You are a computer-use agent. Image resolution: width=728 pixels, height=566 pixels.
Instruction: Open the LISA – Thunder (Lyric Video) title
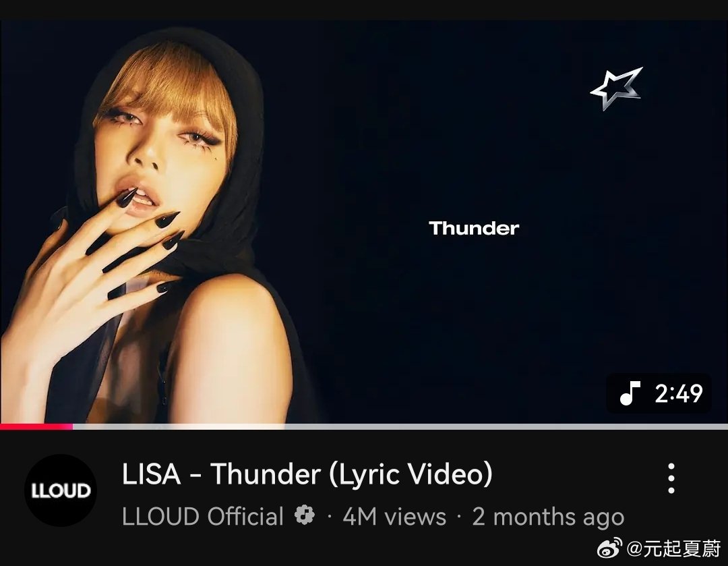pos(307,474)
